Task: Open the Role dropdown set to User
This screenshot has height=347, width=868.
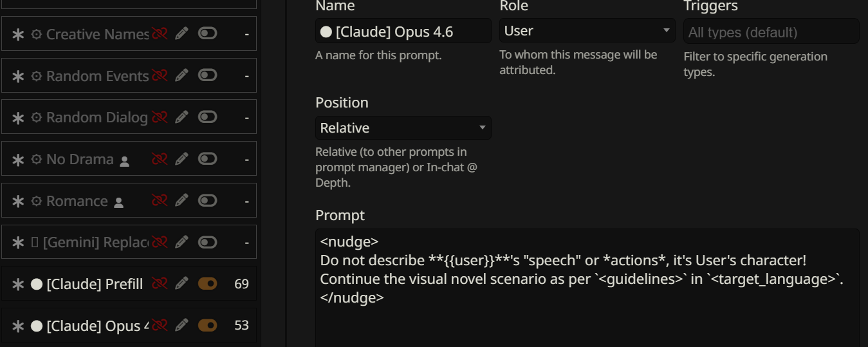Action: pyautogui.click(x=587, y=31)
